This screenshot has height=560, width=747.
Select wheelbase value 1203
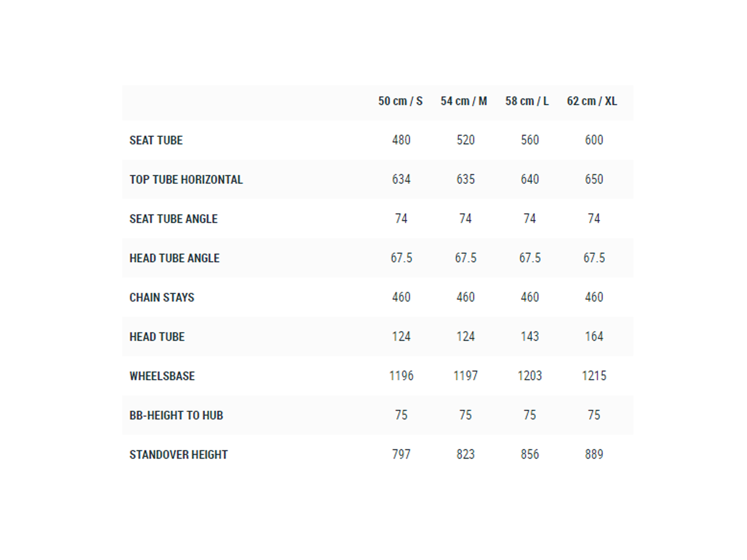(530, 376)
